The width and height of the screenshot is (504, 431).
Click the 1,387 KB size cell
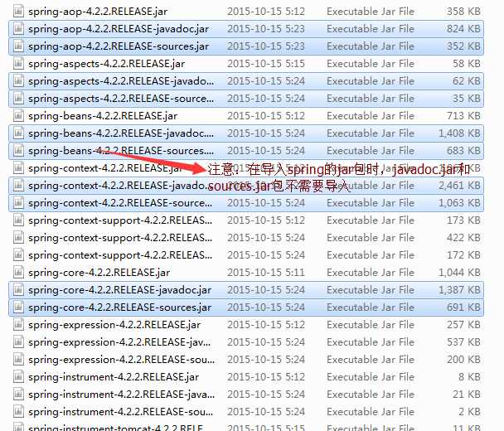click(x=459, y=290)
